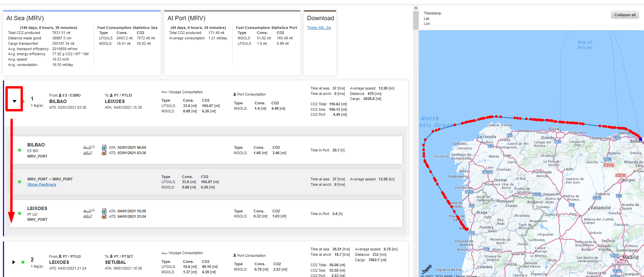Click Average consumption 1.21 mt/day value
The width and height of the screenshot is (644, 277).
[x=218, y=38]
